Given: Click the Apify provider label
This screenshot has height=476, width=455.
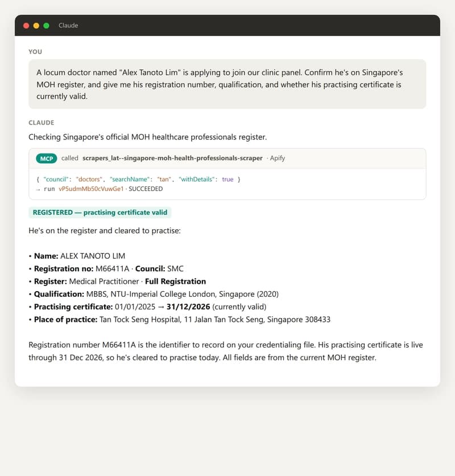Looking at the screenshot, I should (278, 158).
